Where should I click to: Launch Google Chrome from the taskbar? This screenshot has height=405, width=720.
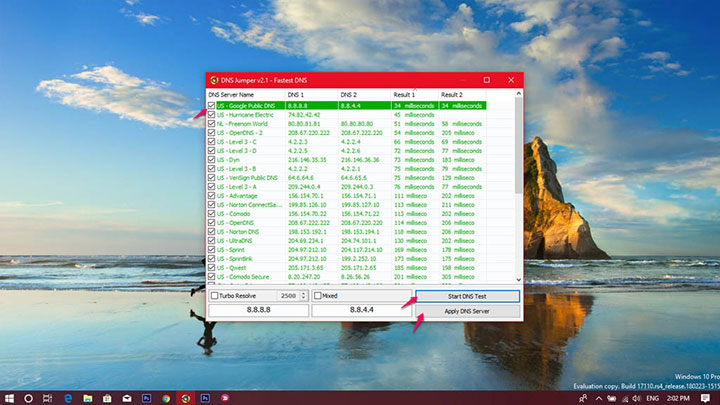[x=166, y=398]
